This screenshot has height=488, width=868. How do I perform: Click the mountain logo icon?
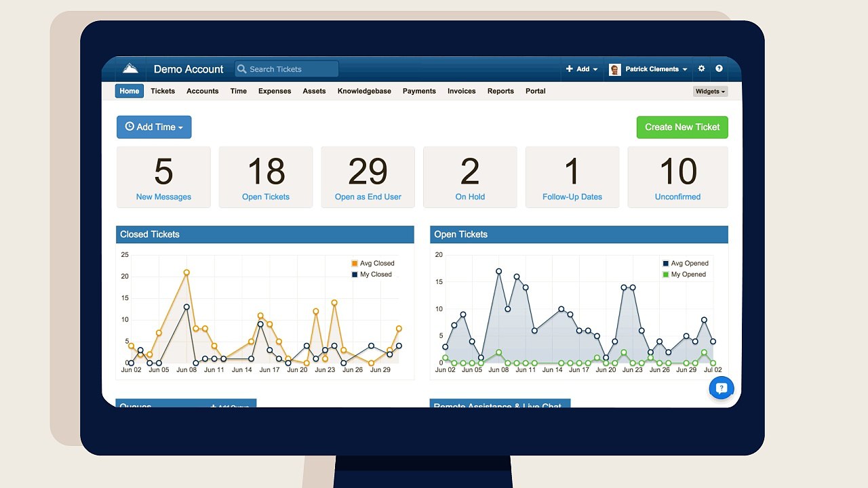coord(130,68)
